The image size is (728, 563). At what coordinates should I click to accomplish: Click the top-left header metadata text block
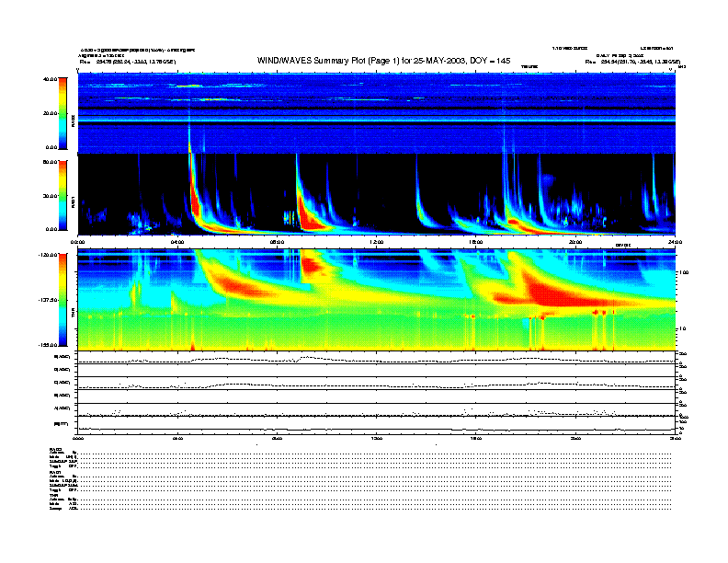[x=137, y=55]
